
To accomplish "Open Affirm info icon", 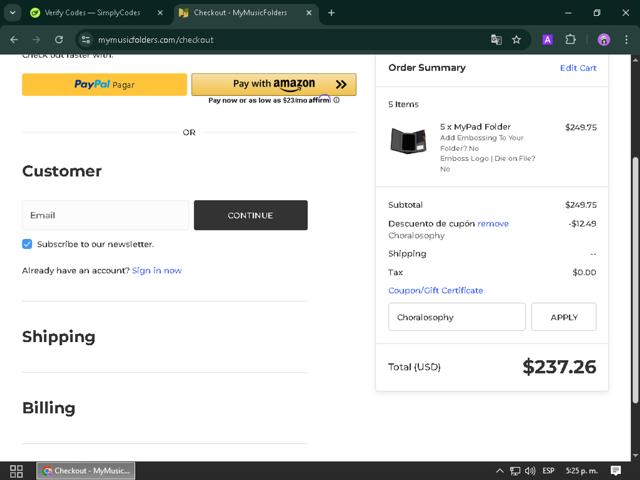I will [336, 100].
